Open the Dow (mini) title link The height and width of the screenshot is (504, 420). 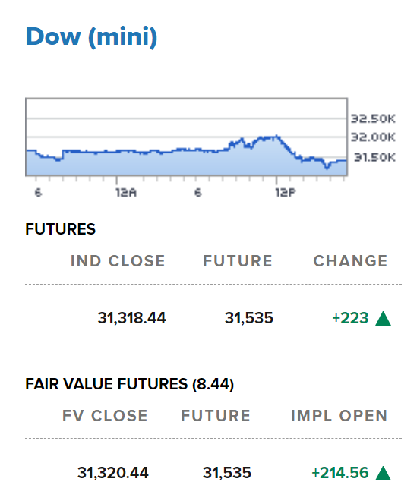[x=91, y=36]
